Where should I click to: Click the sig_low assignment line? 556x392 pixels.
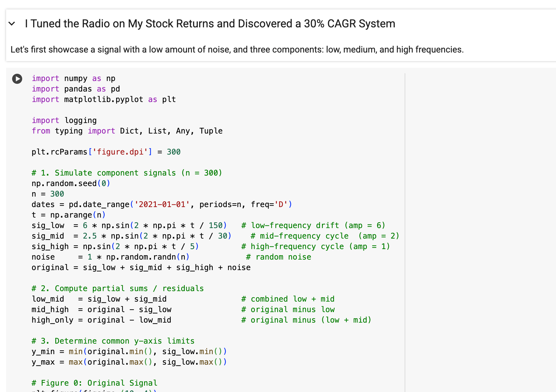[129, 226]
